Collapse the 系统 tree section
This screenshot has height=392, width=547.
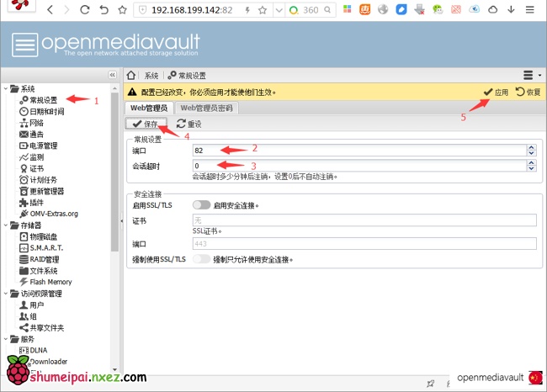pos(5,89)
